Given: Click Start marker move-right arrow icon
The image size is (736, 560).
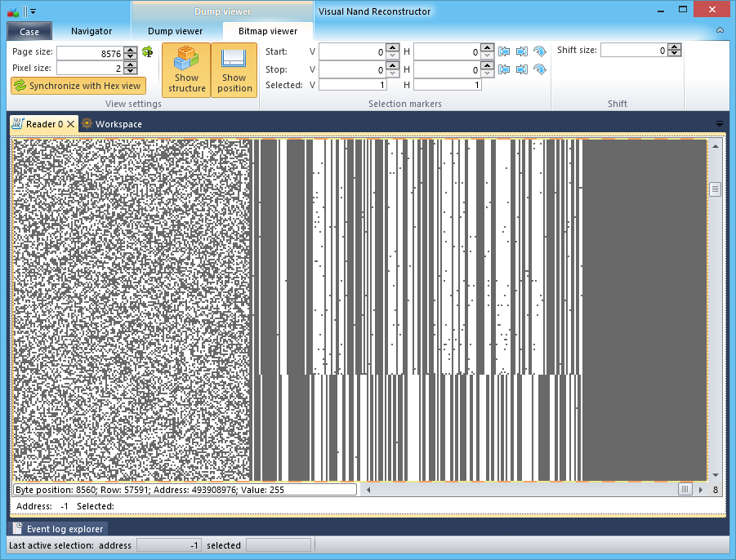Looking at the screenshot, I should coord(522,51).
